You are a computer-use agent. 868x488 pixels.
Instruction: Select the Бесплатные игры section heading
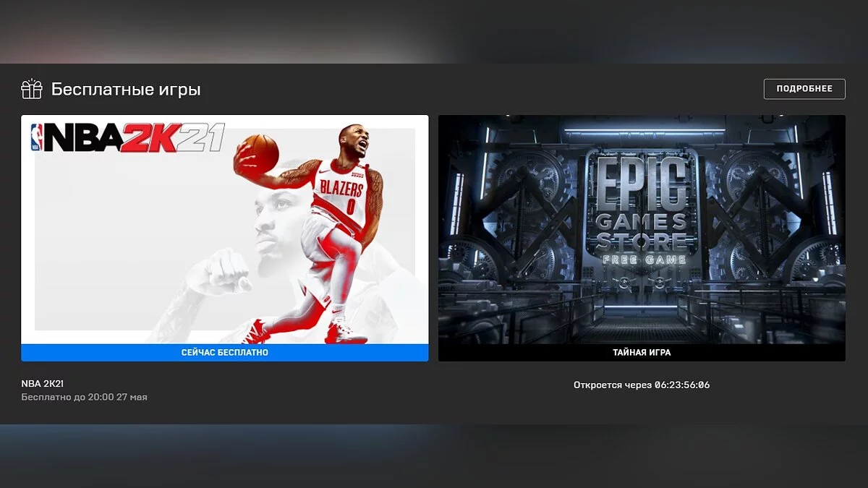(126, 90)
